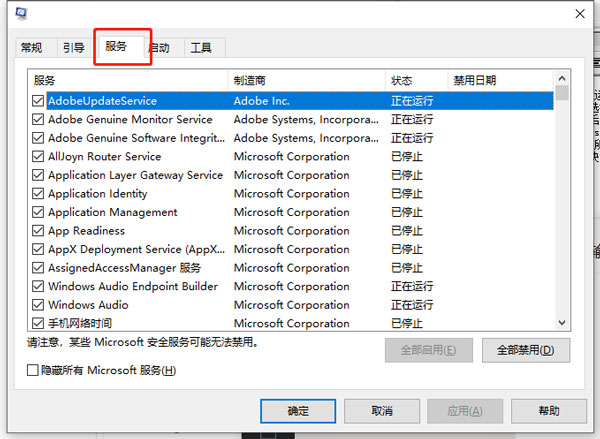Select Windows Audio Endpoint Builder row
The width and height of the screenshot is (600, 439).
[293, 286]
